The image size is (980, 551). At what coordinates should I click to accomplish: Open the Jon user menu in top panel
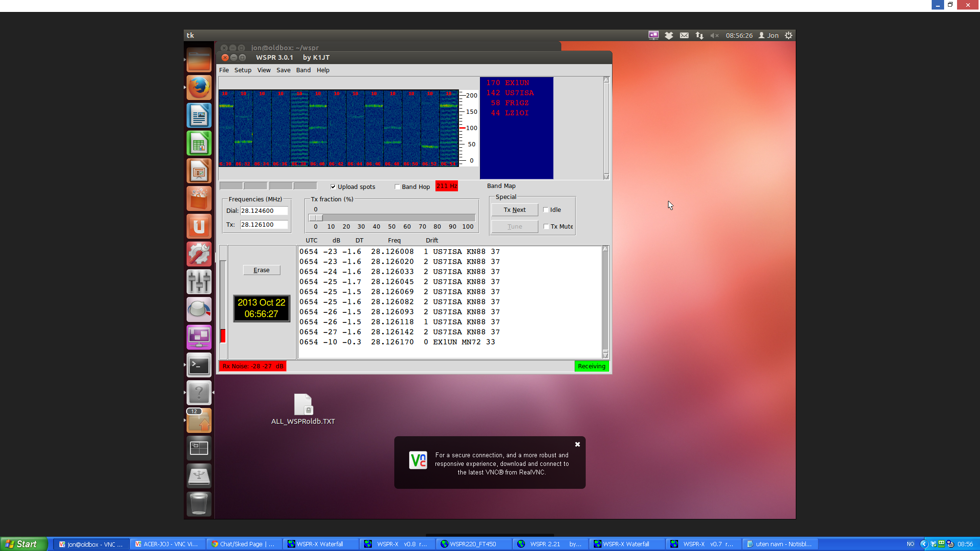point(768,35)
